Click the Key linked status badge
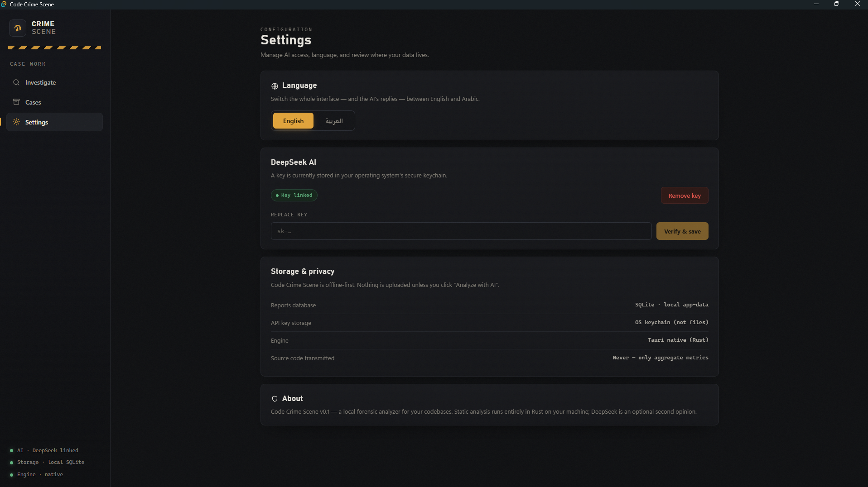This screenshot has width=868, height=487. click(x=294, y=195)
